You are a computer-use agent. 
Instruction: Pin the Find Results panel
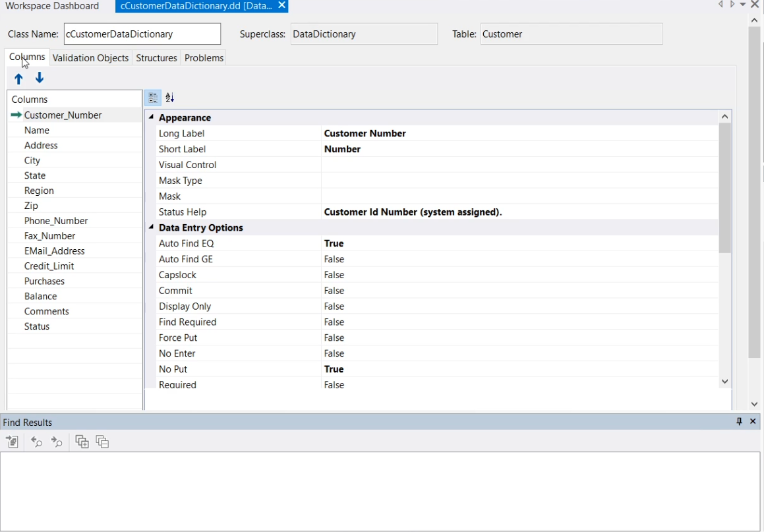coord(739,422)
